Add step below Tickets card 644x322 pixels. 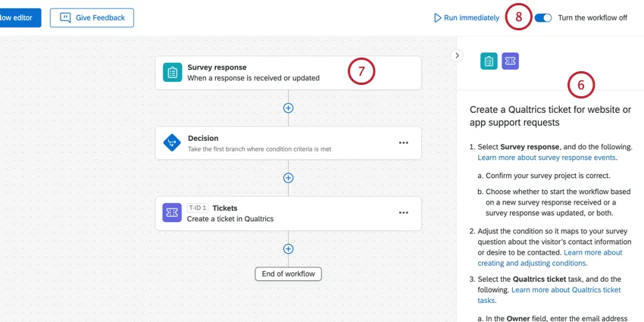click(289, 249)
